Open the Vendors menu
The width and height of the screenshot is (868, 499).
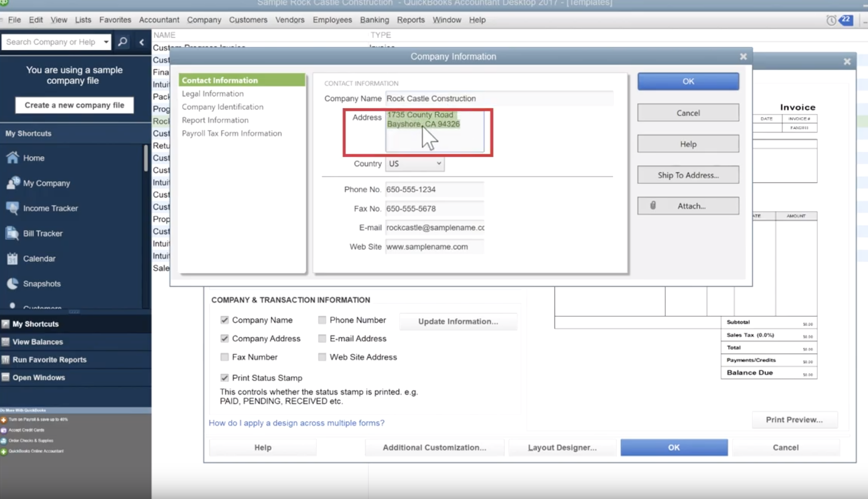(x=290, y=20)
